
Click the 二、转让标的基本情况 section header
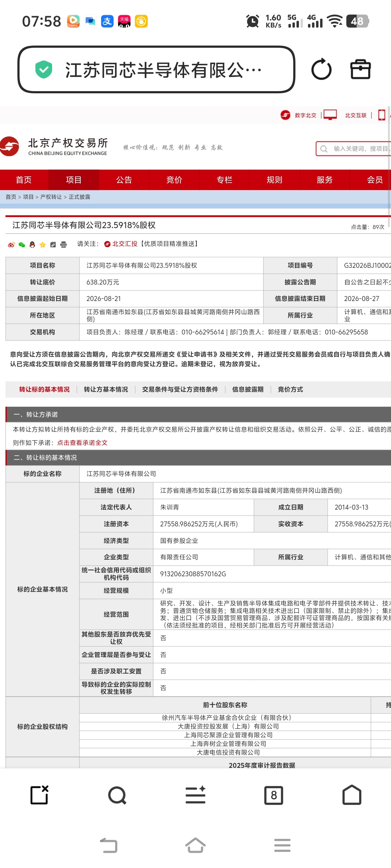[198, 457]
